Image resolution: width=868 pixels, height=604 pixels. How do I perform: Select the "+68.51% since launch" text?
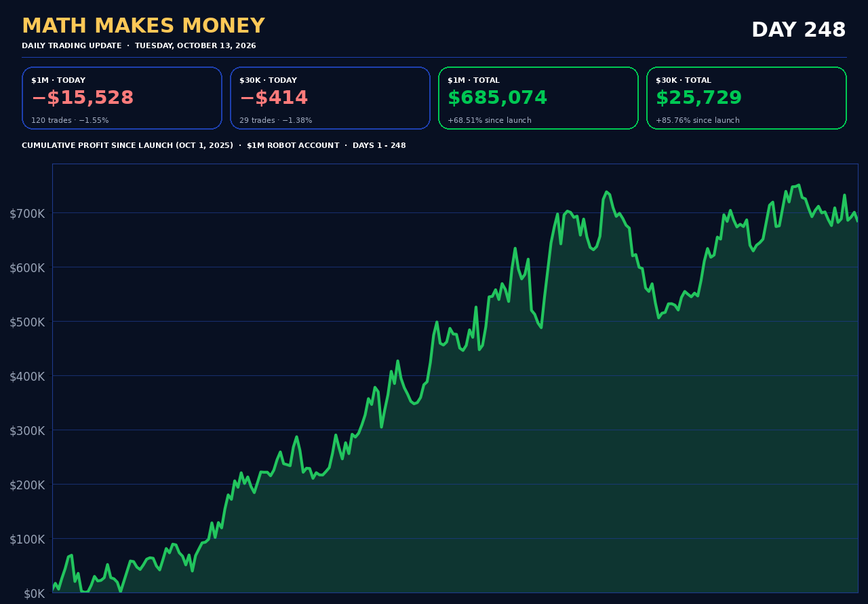490,121
